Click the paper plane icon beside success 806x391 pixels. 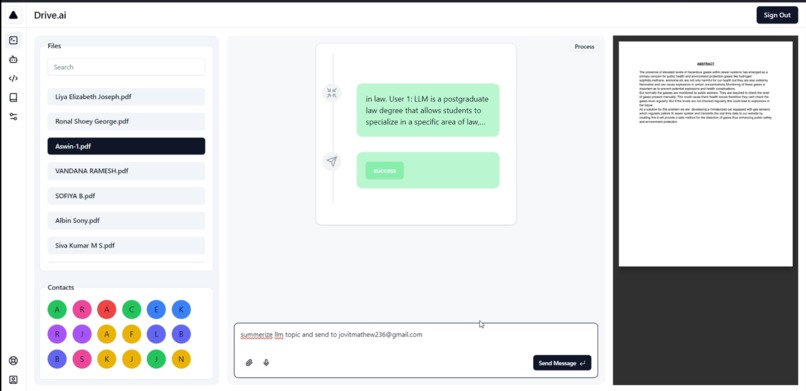[332, 161]
